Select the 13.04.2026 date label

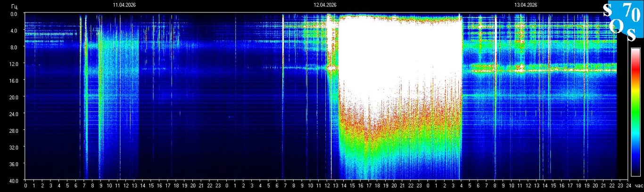coord(526,5)
